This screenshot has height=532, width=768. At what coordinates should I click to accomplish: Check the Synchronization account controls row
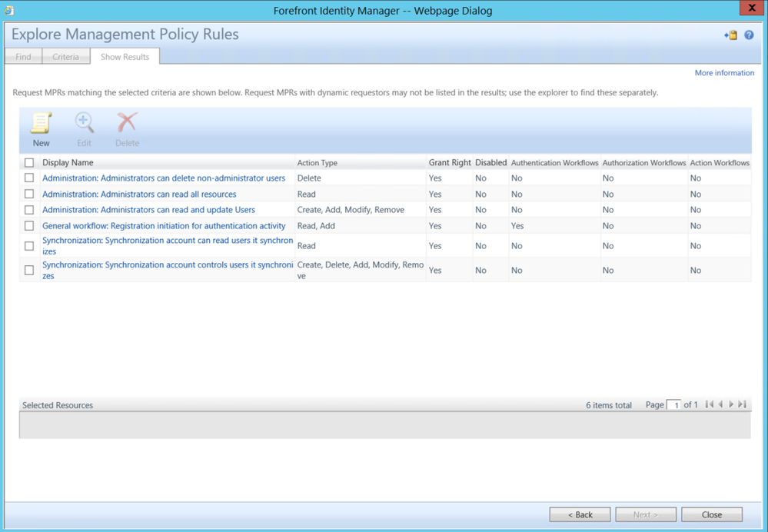point(29,271)
